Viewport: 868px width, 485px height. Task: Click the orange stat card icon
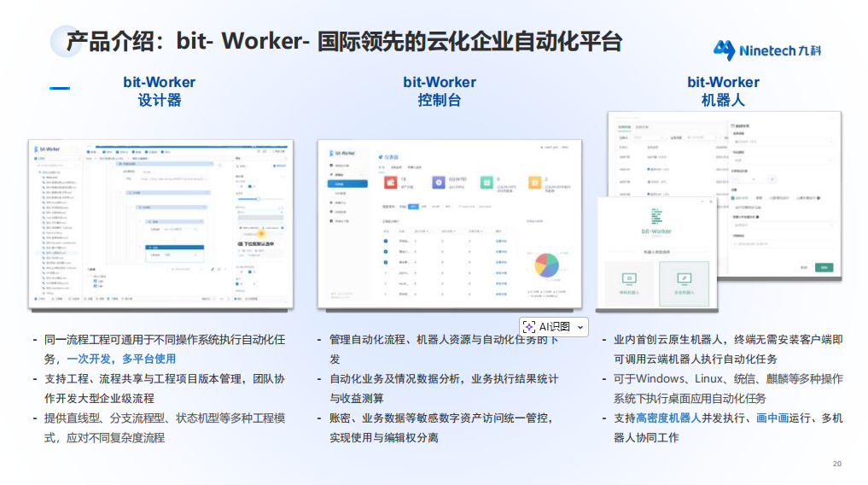533,183
